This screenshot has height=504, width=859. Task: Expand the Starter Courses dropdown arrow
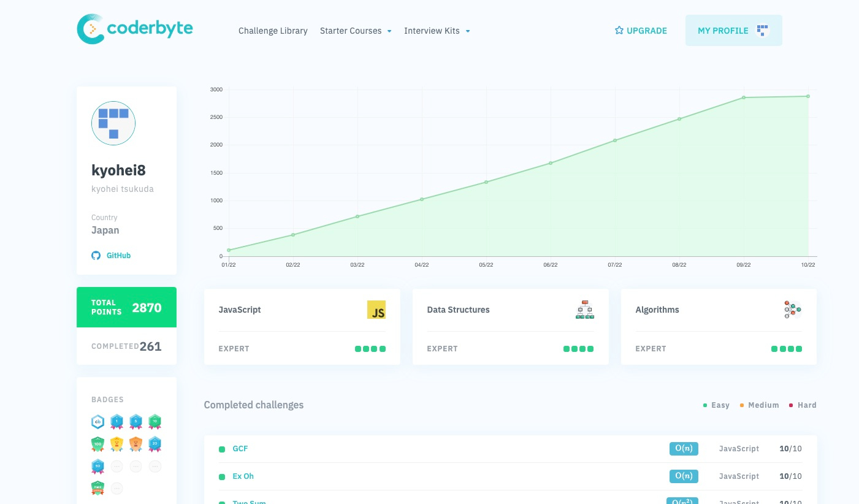(x=389, y=31)
